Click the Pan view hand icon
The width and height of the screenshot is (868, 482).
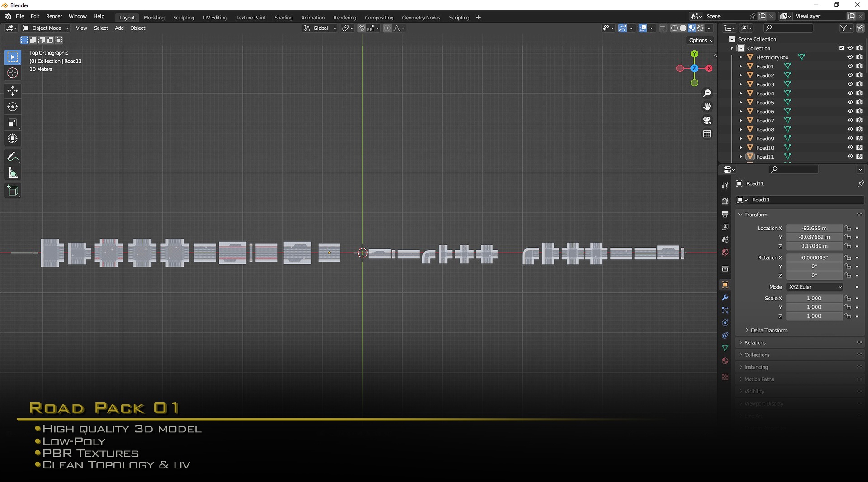[x=707, y=107]
